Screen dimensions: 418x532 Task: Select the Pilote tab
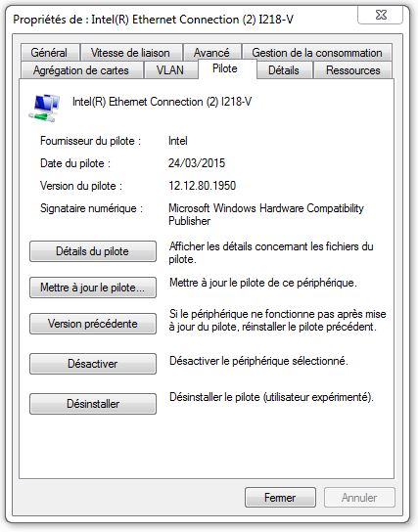click(227, 69)
